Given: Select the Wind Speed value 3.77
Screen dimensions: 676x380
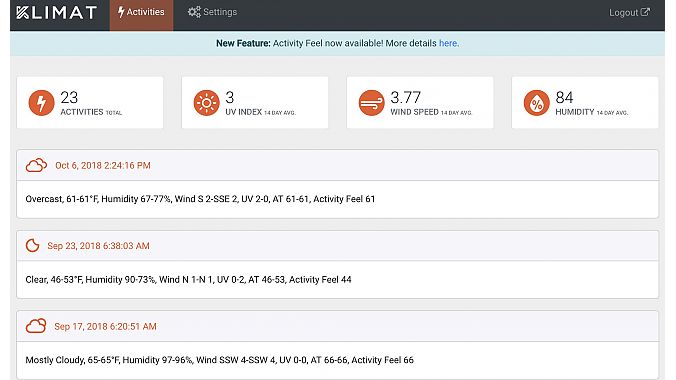Looking at the screenshot, I should point(405,97).
